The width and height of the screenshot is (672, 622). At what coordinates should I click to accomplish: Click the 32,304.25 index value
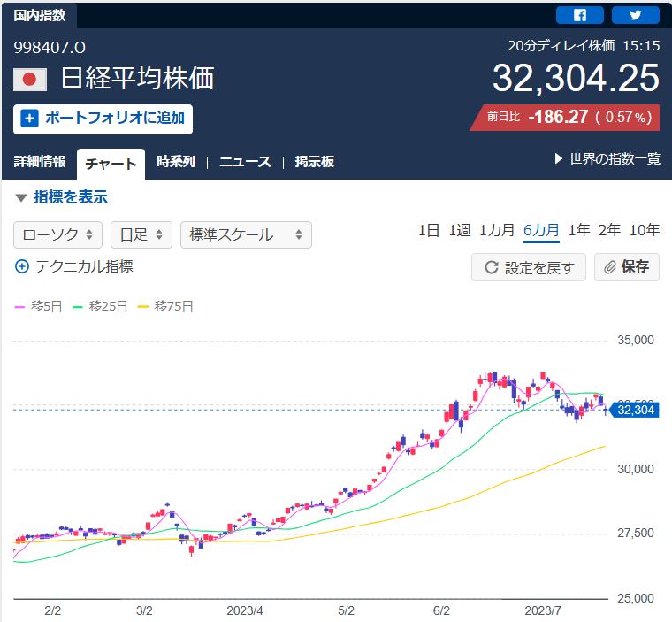576,79
